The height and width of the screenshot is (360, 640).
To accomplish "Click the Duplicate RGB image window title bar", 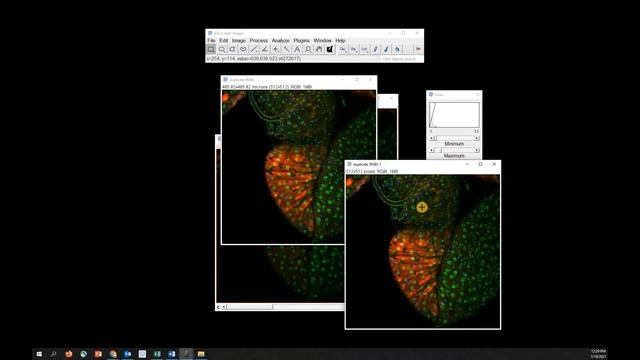I will 299,80.
